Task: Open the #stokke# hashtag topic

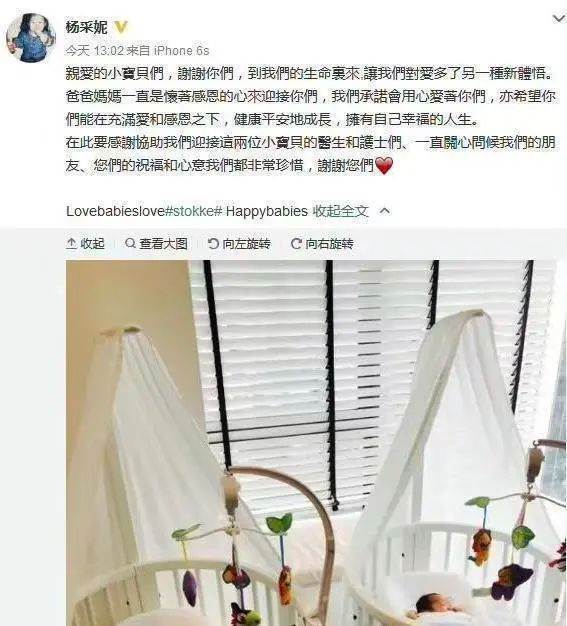Action: tap(193, 211)
